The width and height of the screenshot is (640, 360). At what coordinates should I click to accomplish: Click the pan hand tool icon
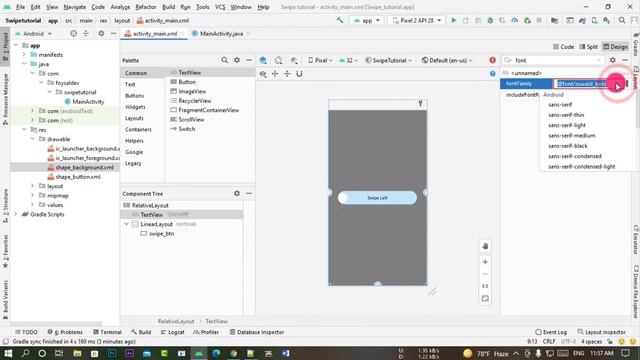click(x=485, y=246)
